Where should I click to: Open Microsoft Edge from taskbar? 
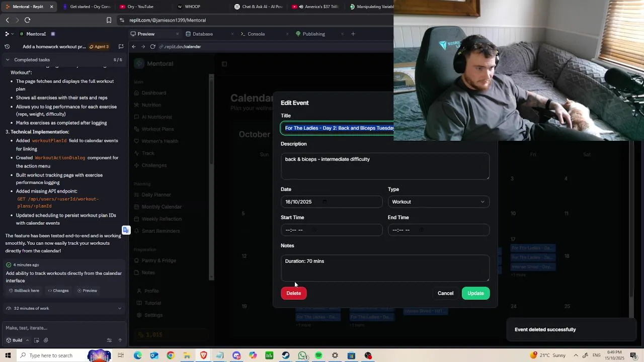pyautogui.click(x=137, y=355)
